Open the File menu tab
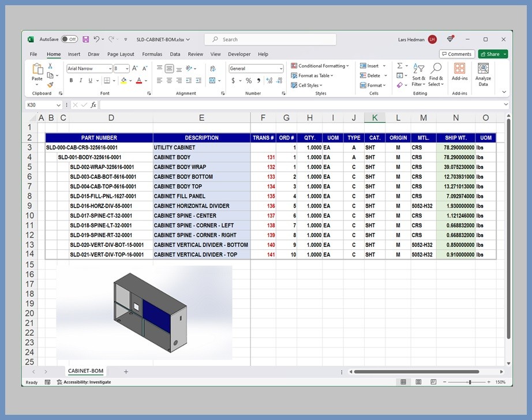Screen dimensions: 532x420 click(33, 54)
